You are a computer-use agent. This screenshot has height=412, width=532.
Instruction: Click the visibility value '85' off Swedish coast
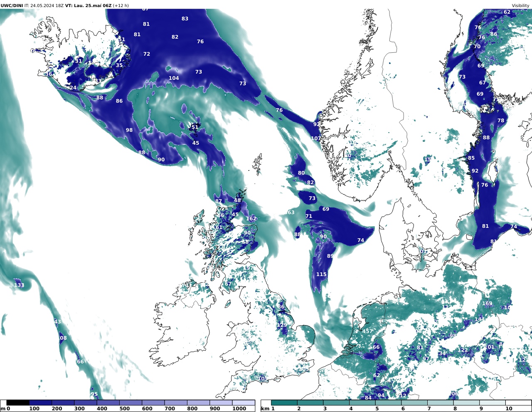pyautogui.click(x=471, y=158)
